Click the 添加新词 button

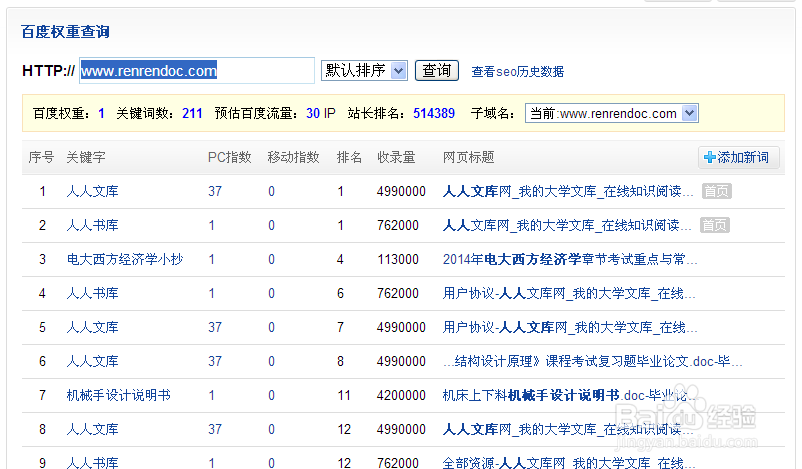[x=739, y=157]
